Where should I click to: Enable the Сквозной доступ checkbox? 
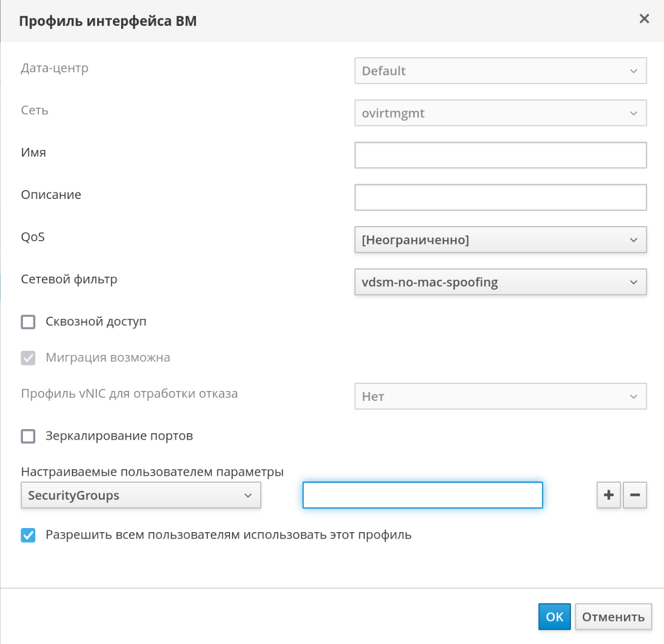pyautogui.click(x=28, y=322)
